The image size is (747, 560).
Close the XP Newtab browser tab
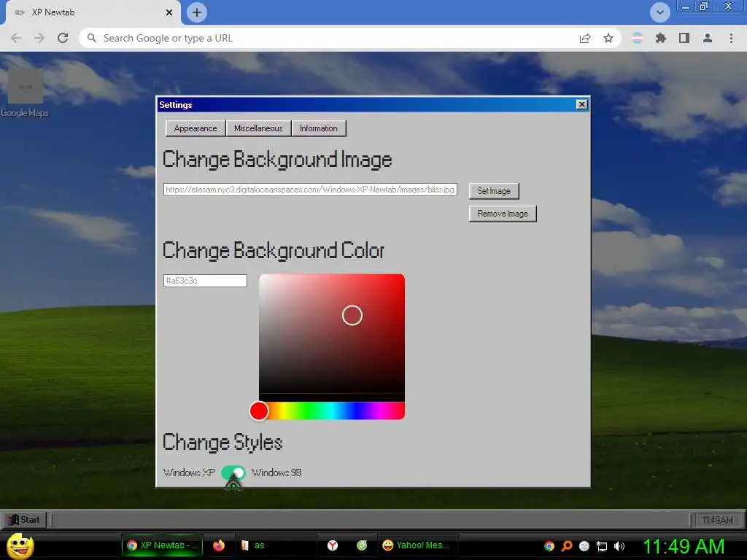pos(169,12)
